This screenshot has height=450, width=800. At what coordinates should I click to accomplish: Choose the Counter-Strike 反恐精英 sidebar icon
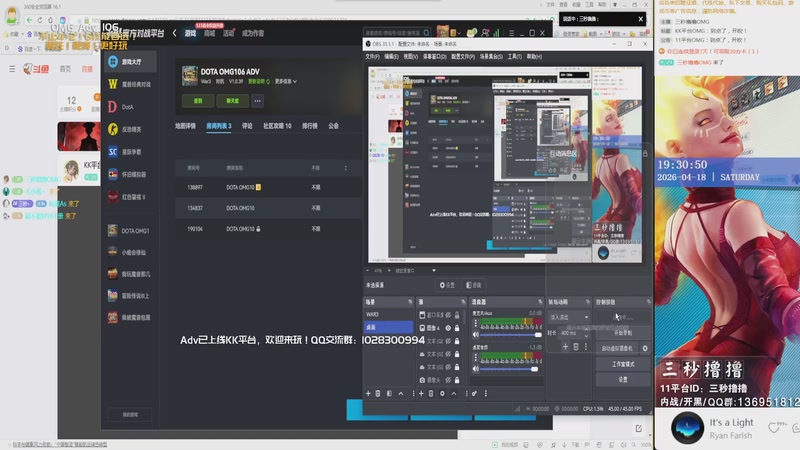tap(113, 129)
